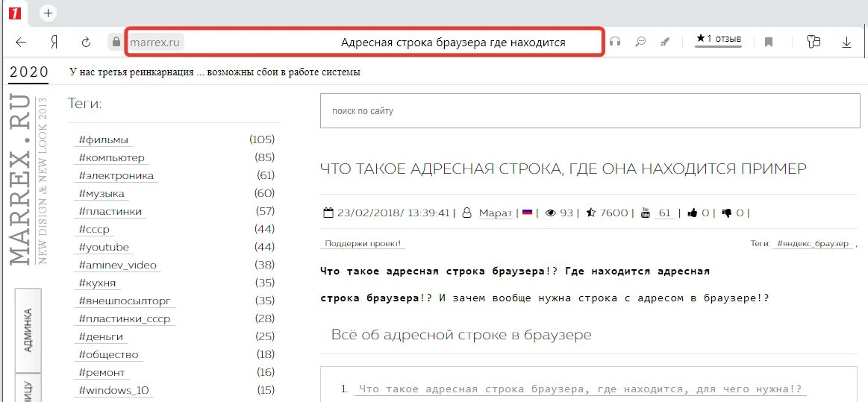Go back with the arrow button
Image resolution: width=868 pixels, height=402 pixels.
20,42
